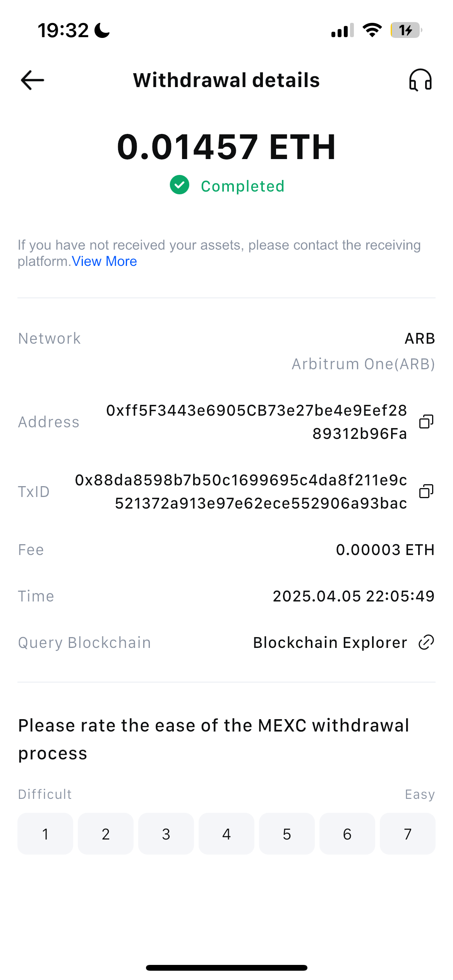
Task: Tap the back arrow icon
Action: coord(32,80)
